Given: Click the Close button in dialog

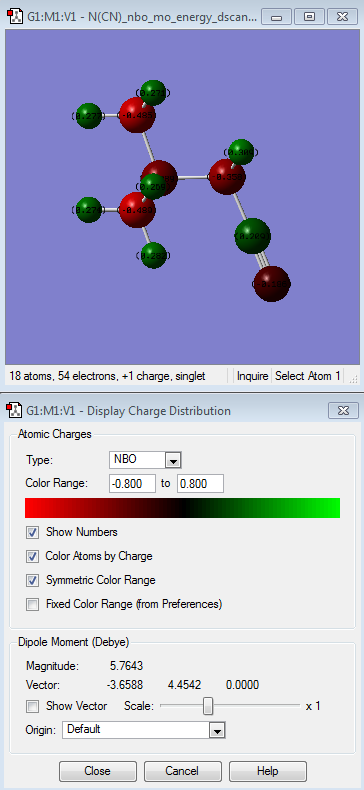Looking at the screenshot, I should (x=98, y=771).
